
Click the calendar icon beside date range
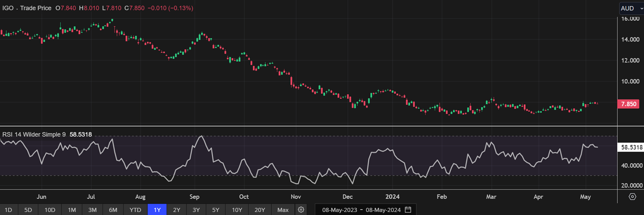[408, 210]
